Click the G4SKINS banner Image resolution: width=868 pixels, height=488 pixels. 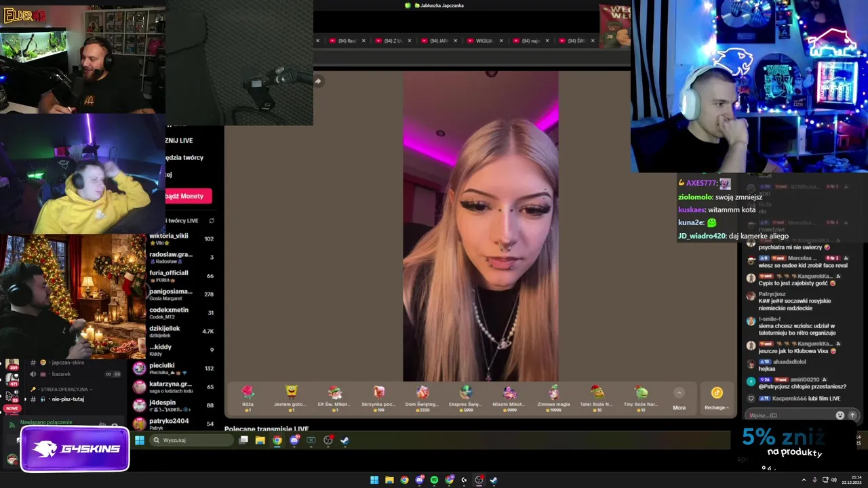click(x=75, y=449)
